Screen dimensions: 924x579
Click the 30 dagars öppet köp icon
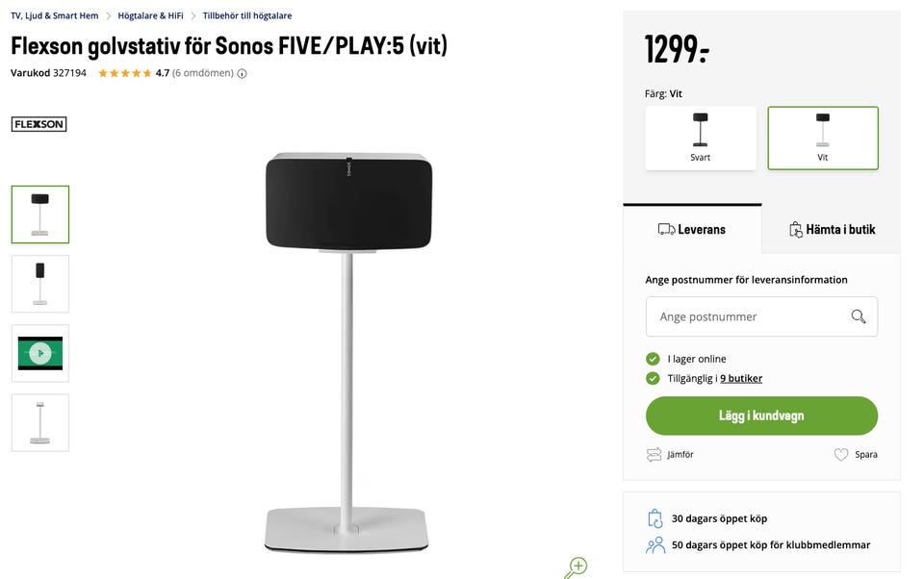coord(655,518)
